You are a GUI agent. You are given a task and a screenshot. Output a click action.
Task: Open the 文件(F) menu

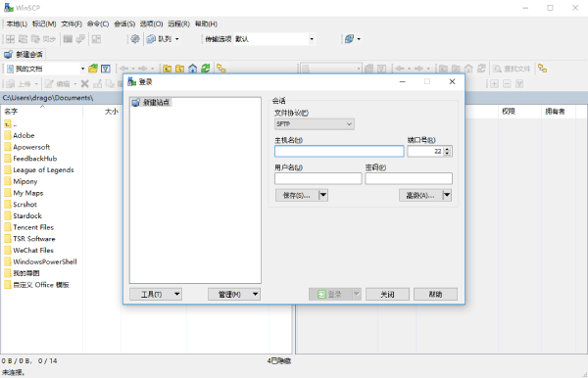pyautogui.click(x=72, y=24)
